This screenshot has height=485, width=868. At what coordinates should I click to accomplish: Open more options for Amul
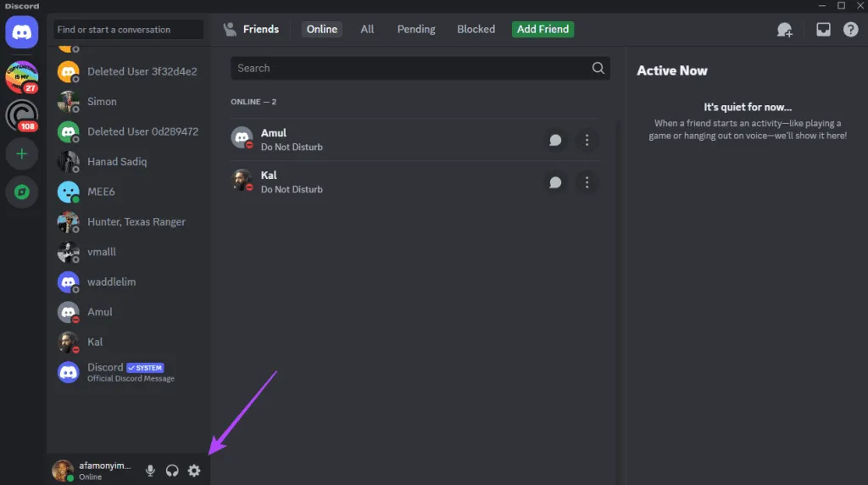[587, 140]
